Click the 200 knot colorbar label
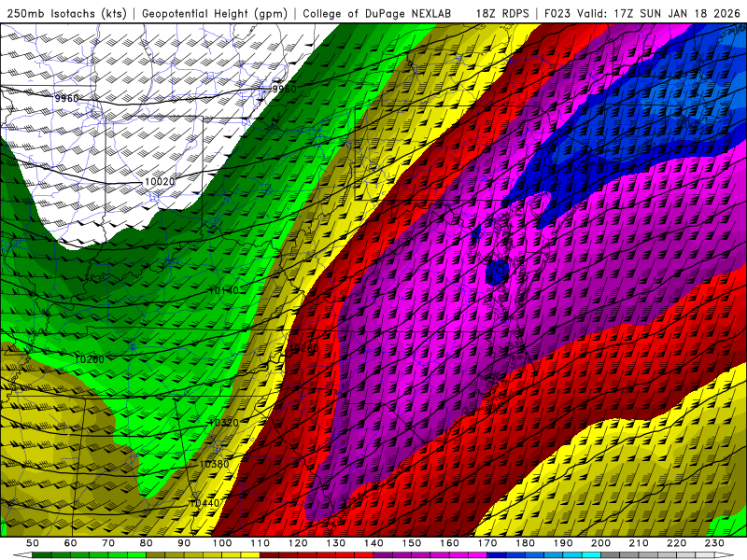747x560 pixels. coord(600,543)
